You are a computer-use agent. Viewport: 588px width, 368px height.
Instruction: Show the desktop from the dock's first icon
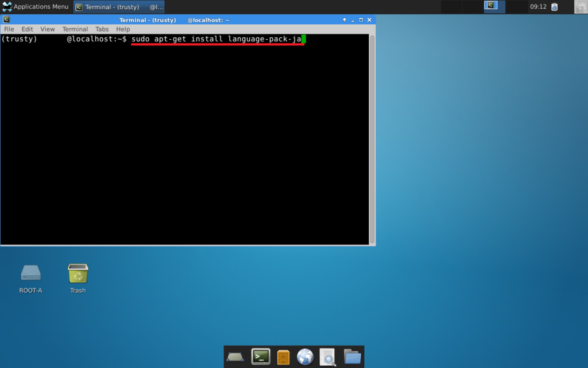point(235,356)
